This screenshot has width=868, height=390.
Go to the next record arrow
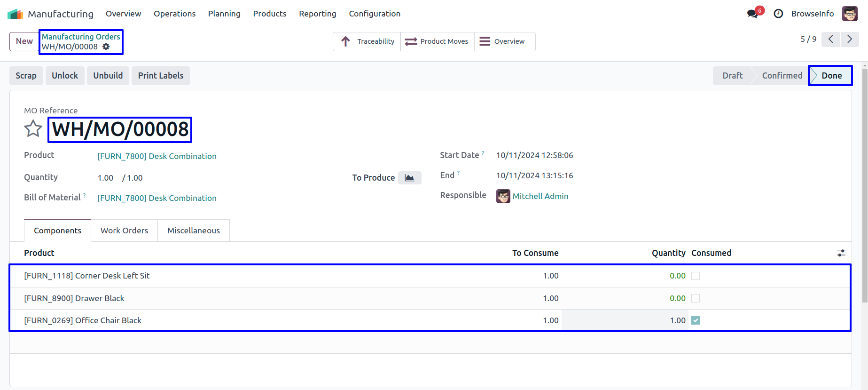pyautogui.click(x=849, y=40)
